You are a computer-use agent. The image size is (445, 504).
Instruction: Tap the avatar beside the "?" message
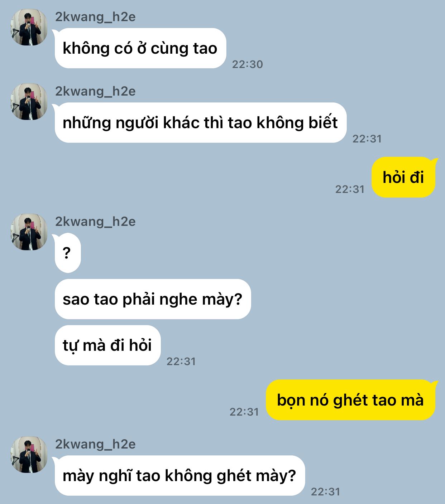(29, 232)
